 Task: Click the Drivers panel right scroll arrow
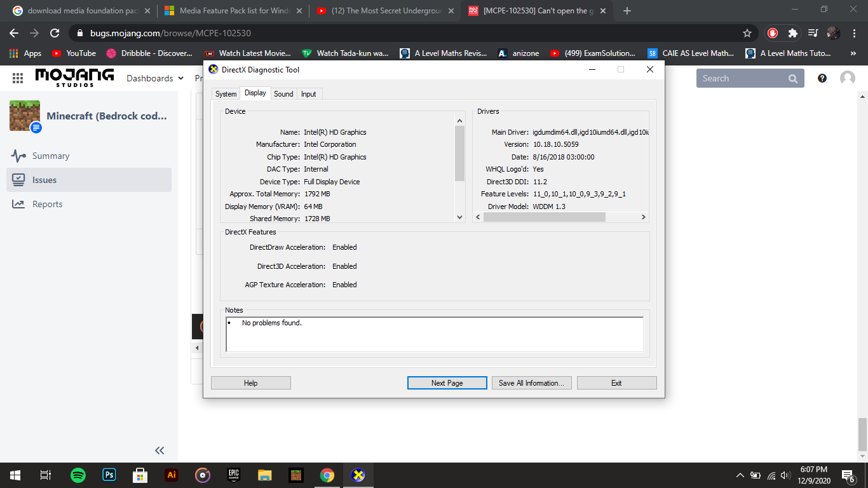click(643, 217)
